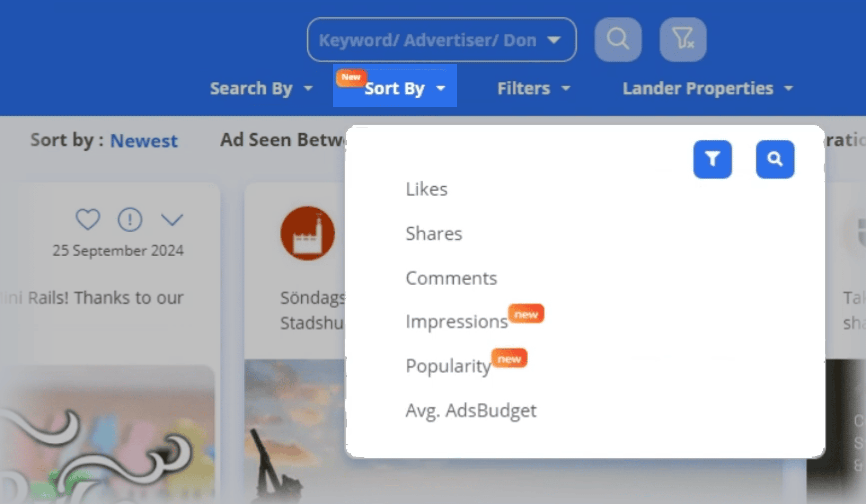The width and height of the screenshot is (866, 504).
Task: Click the blue funnel filter icon in the panel
Action: [x=713, y=159]
